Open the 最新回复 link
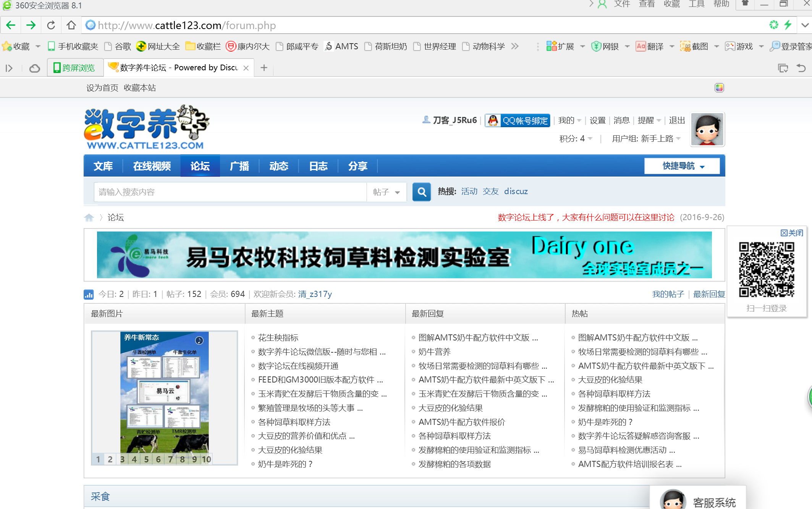This screenshot has width=812, height=509. 709,294
